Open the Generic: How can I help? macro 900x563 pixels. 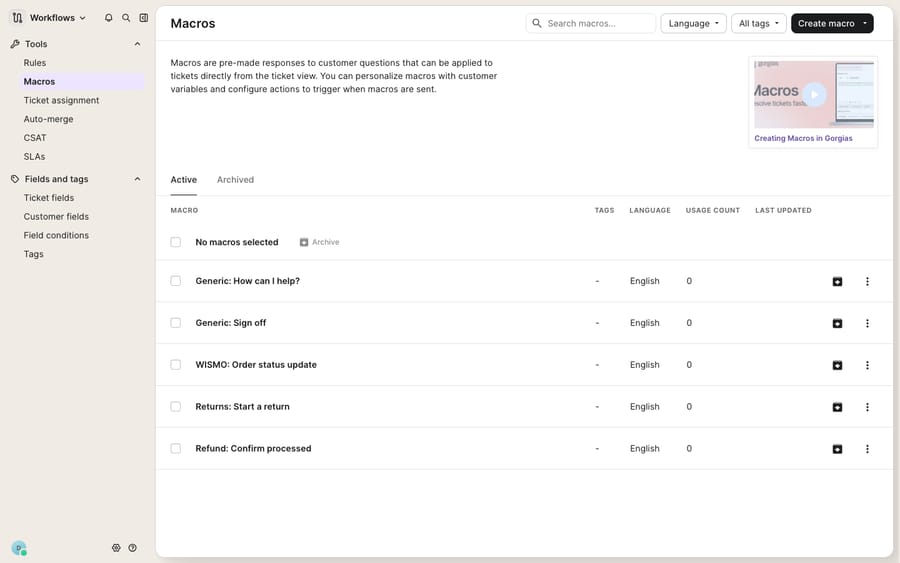click(247, 281)
